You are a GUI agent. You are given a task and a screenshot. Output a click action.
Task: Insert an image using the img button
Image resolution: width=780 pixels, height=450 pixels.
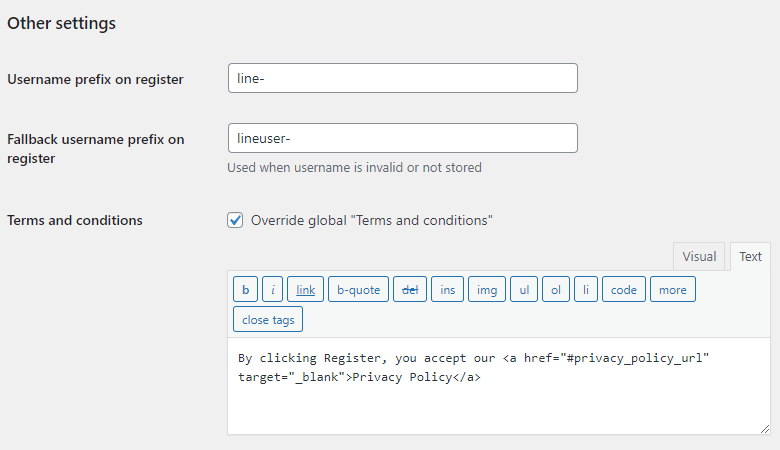coord(486,290)
